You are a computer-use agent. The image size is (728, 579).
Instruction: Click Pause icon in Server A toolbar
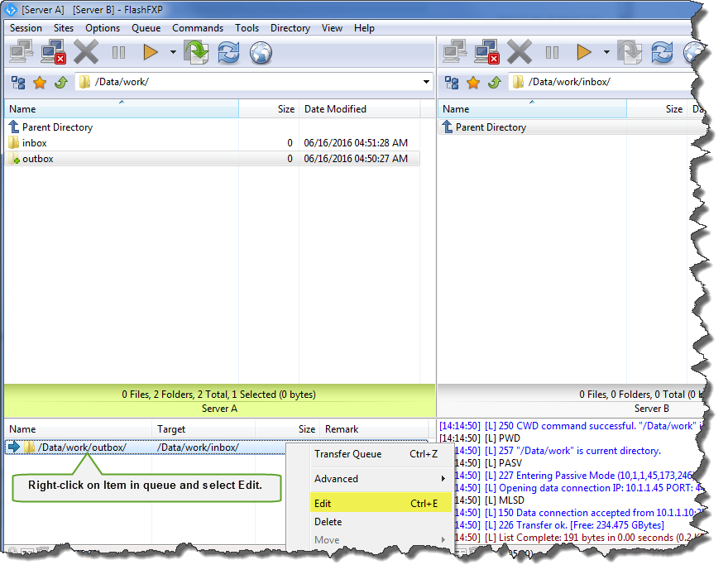click(119, 52)
